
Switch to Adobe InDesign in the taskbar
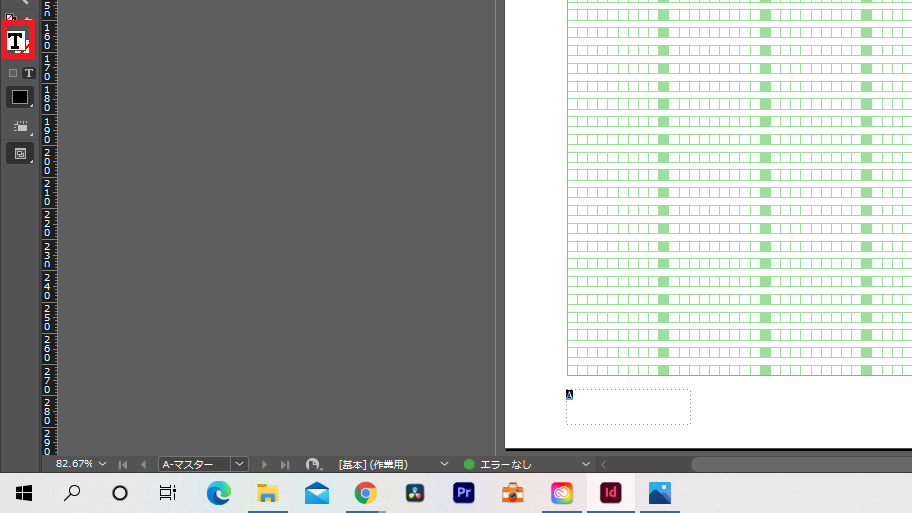[611, 493]
